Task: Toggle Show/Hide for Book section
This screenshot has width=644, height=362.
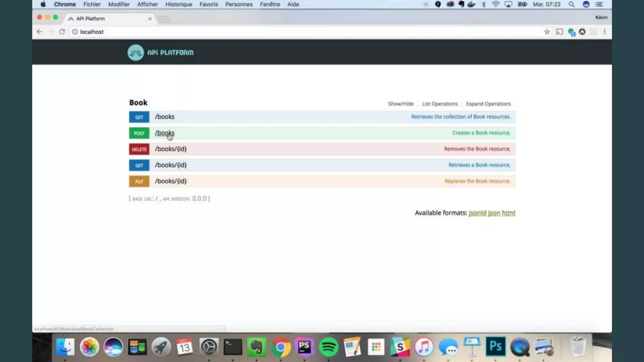Action: point(400,104)
